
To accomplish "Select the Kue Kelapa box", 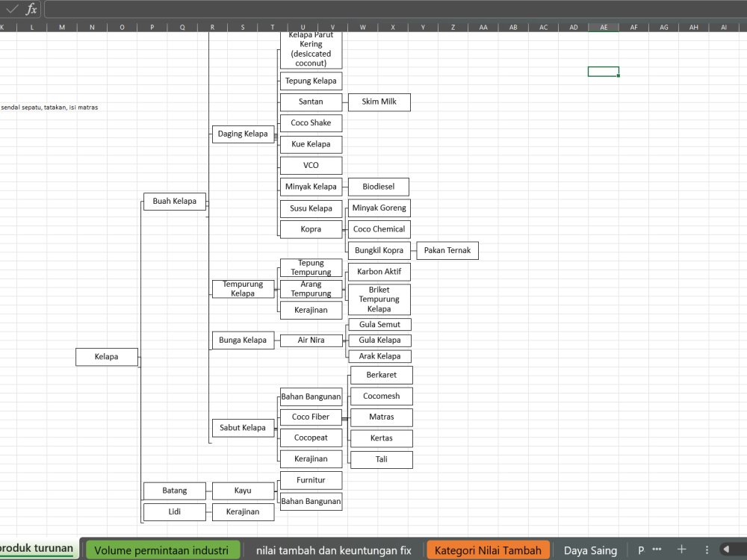I will click(311, 144).
